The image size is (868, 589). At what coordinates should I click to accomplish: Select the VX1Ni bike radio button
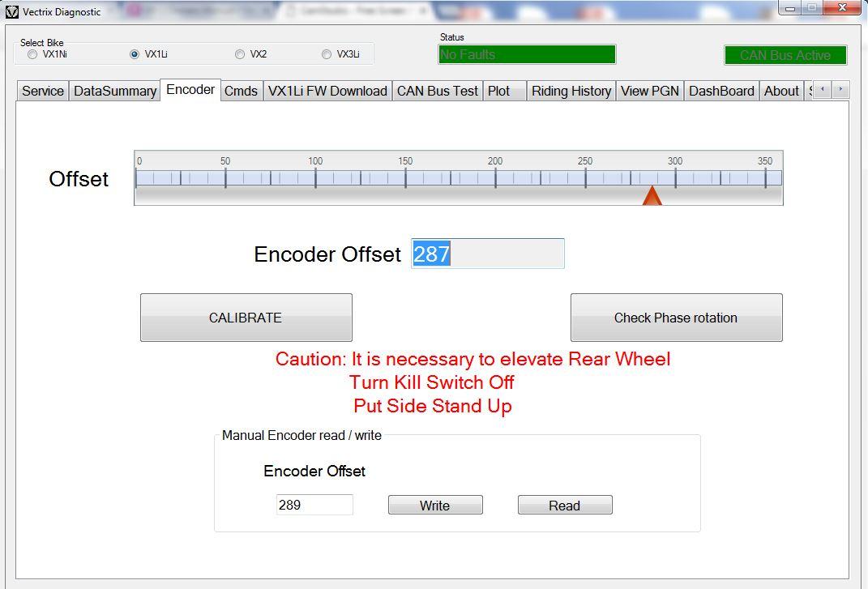(32, 54)
